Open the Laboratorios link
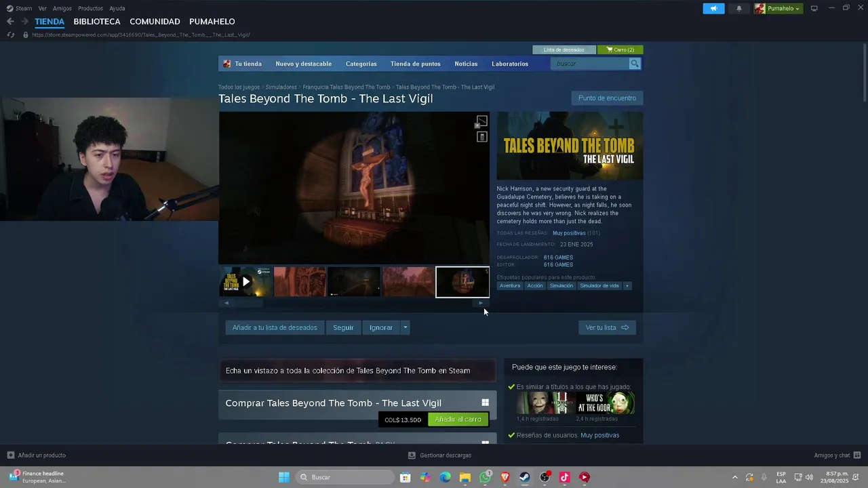The image size is (868, 488). coord(510,64)
